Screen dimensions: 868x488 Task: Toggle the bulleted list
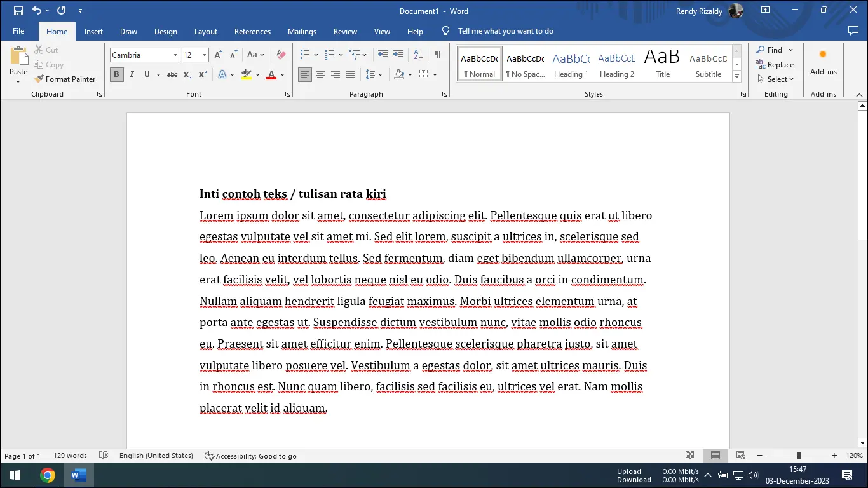(x=304, y=54)
